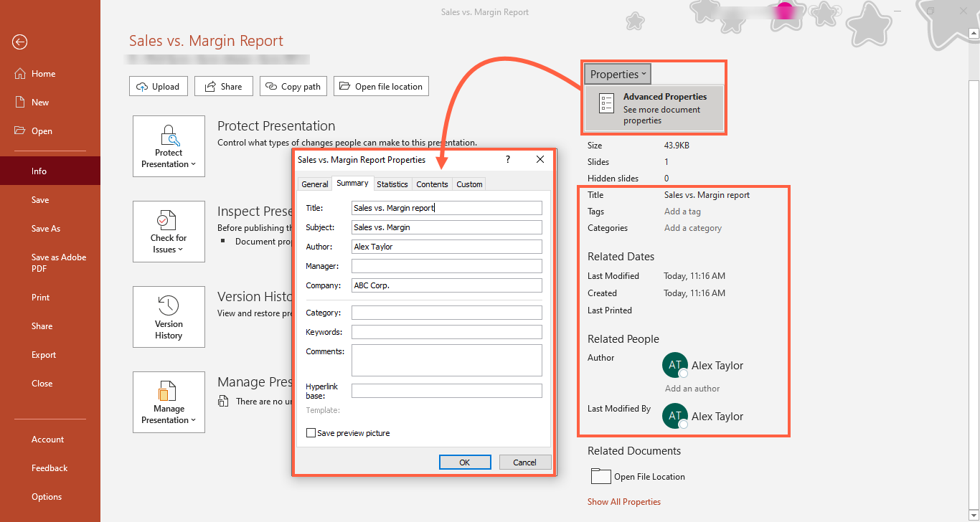Select the Summary tab
The height and width of the screenshot is (522, 980).
point(352,183)
